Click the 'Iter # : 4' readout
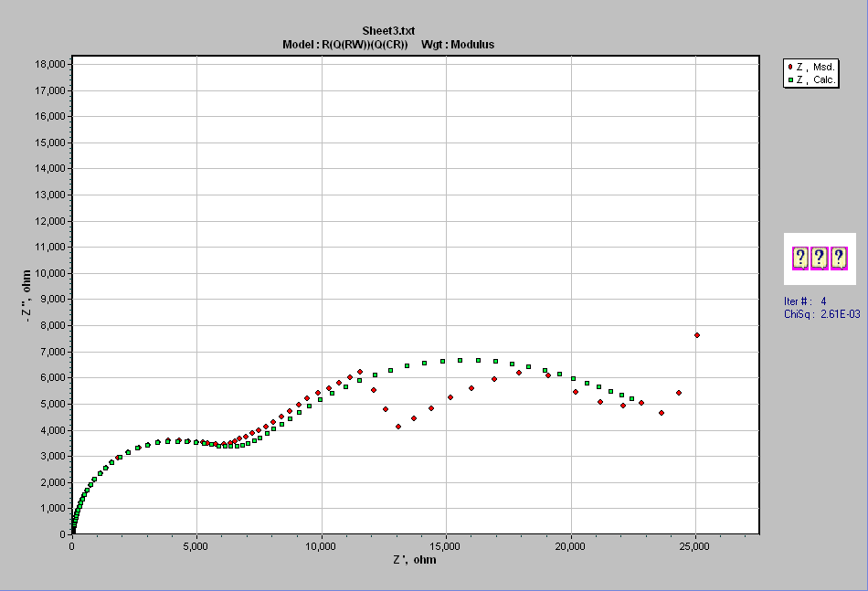This screenshot has width=868, height=591. click(805, 301)
